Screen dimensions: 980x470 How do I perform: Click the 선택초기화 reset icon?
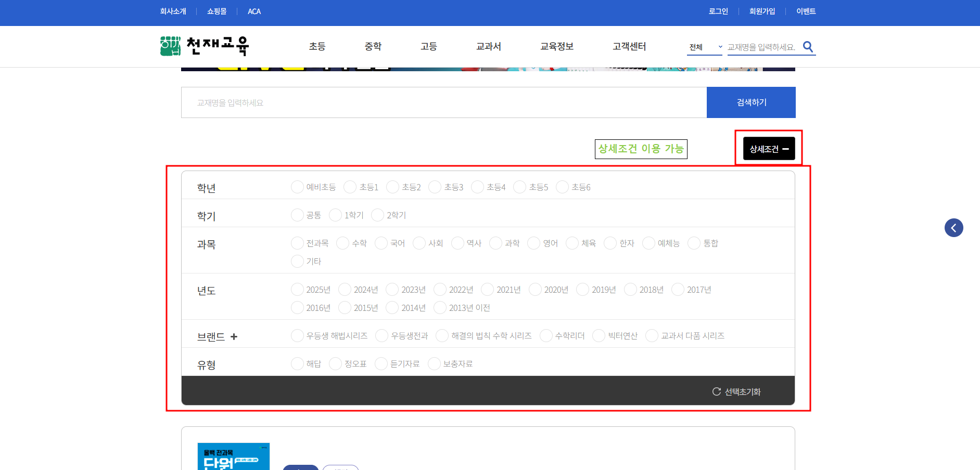717,391
